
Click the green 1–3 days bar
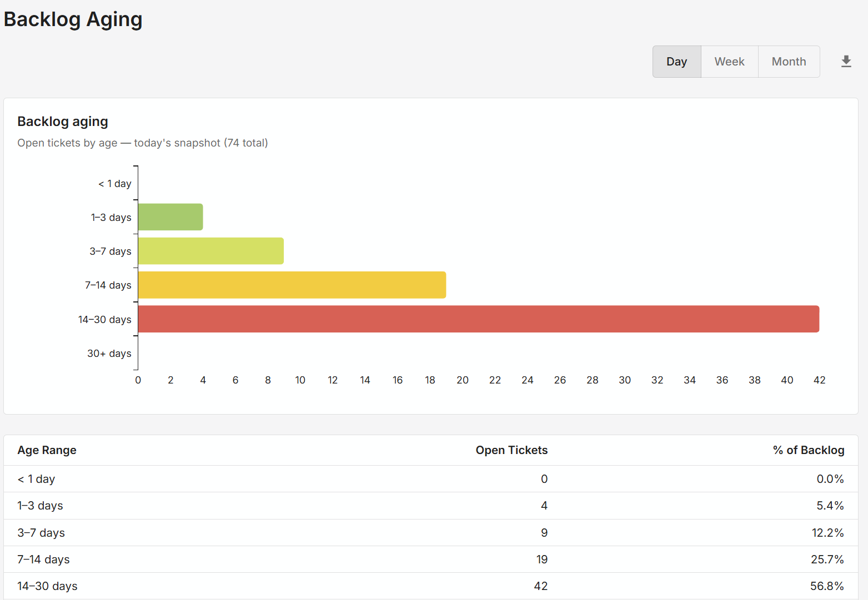[x=170, y=217]
